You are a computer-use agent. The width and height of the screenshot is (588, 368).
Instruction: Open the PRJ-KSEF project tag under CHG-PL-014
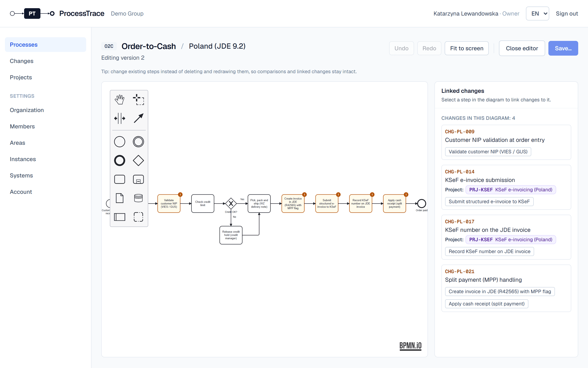[x=510, y=190]
